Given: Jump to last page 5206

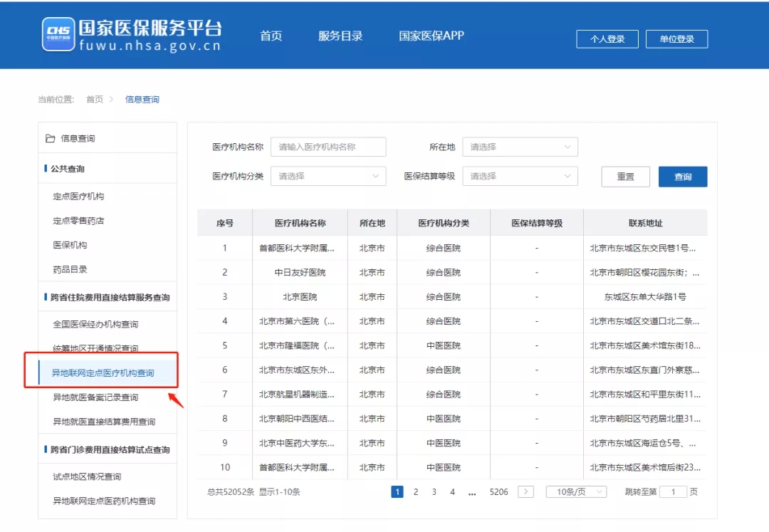Looking at the screenshot, I should [498, 491].
